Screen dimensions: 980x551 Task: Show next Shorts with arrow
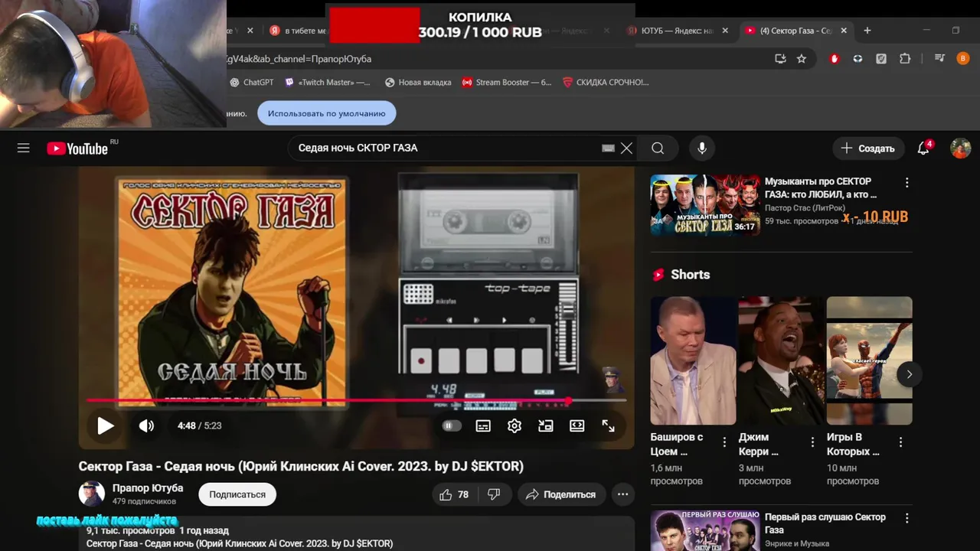[909, 374]
